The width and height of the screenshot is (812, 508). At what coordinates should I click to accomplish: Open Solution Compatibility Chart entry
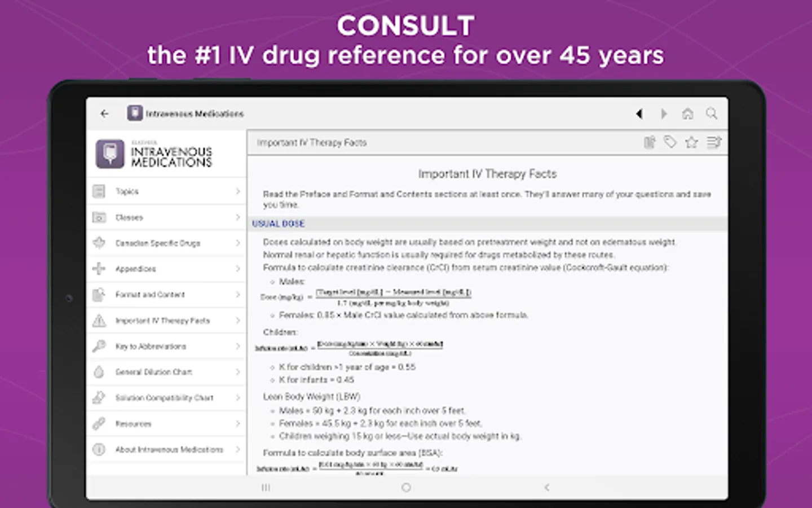coord(167,397)
